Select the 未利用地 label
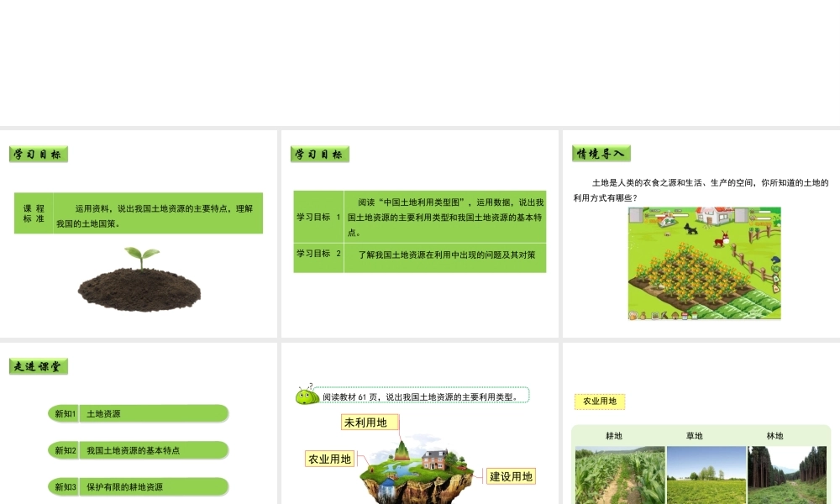This screenshot has height=504, width=840. pyautogui.click(x=370, y=422)
